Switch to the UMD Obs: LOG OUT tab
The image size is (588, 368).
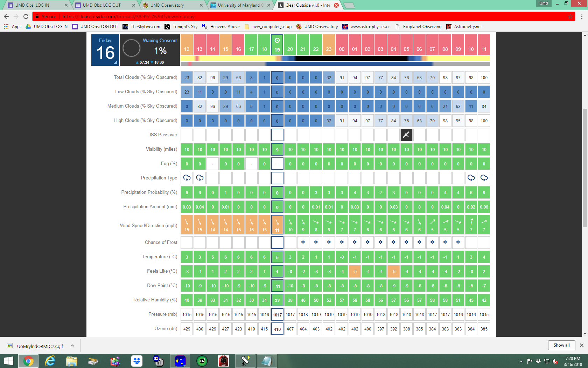click(x=102, y=5)
